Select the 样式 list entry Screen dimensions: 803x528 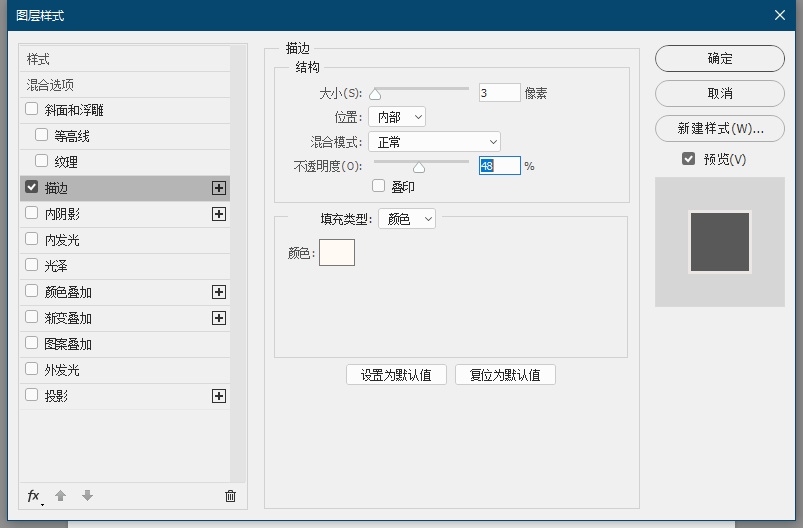point(125,59)
